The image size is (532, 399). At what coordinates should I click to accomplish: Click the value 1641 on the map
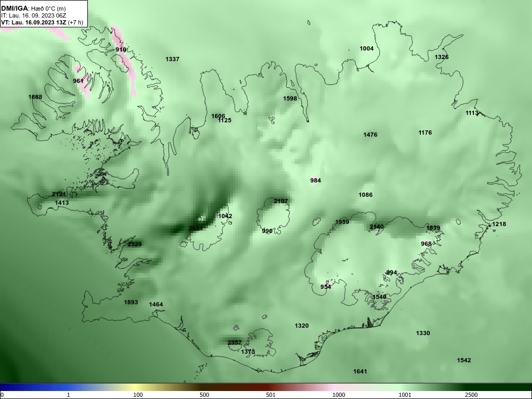click(x=360, y=371)
